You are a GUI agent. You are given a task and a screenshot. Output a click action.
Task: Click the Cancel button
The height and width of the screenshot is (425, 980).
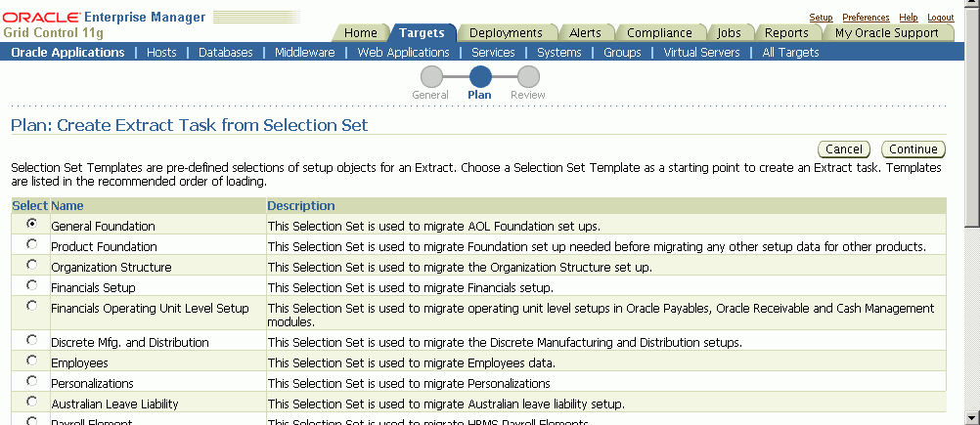[x=844, y=149]
